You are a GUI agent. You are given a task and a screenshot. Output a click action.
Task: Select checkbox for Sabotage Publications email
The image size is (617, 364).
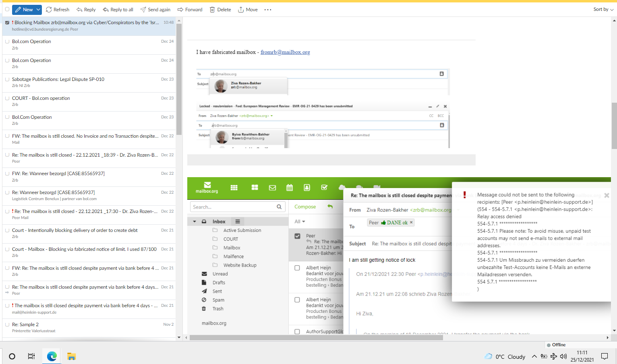(x=7, y=79)
